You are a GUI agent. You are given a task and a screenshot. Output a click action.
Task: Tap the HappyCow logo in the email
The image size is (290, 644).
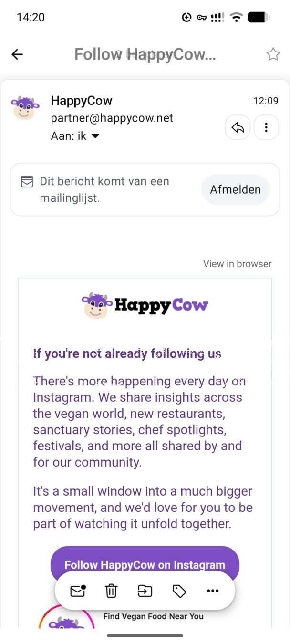pos(145,305)
